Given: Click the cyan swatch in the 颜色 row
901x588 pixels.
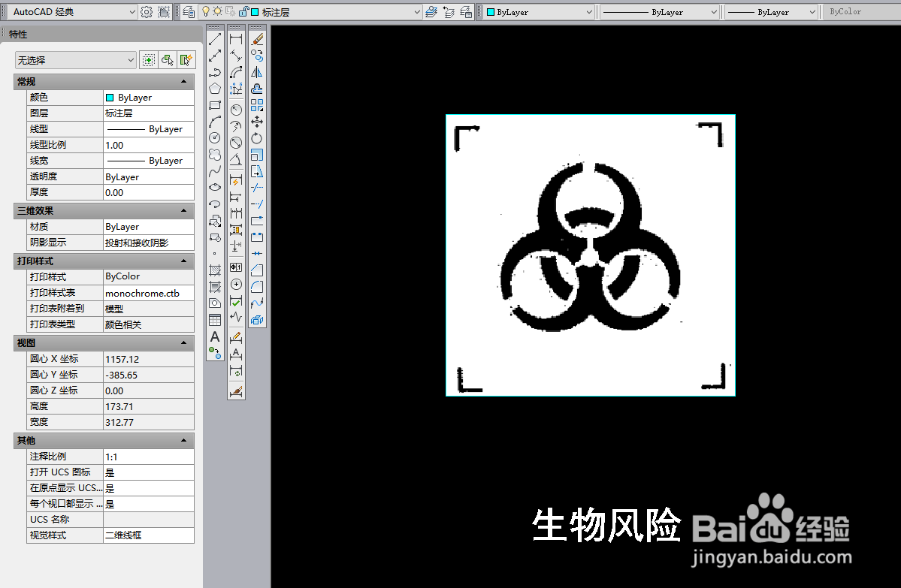Looking at the screenshot, I should click(x=110, y=98).
